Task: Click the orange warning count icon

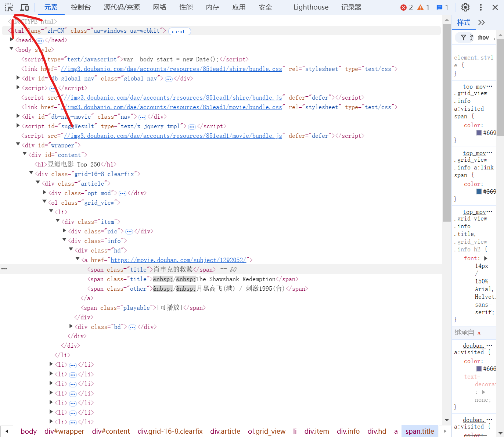Action: click(420, 7)
